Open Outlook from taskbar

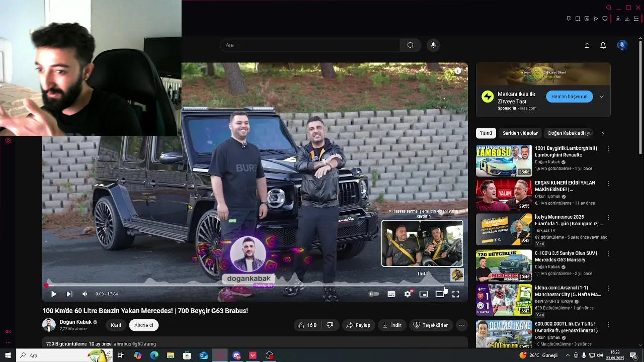pyautogui.click(x=203, y=355)
